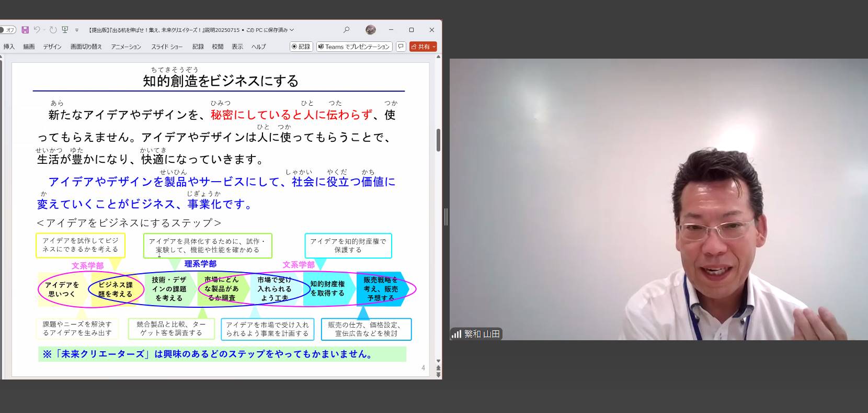Viewport: 868px width, 413px height.
Task: Select the green note about 未来クリエーターズ
Action: click(222, 354)
